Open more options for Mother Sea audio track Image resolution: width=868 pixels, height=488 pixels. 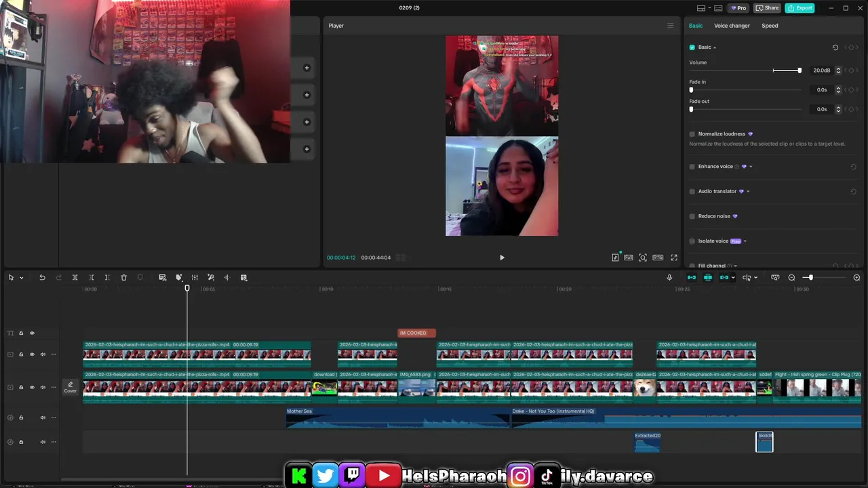54,418
